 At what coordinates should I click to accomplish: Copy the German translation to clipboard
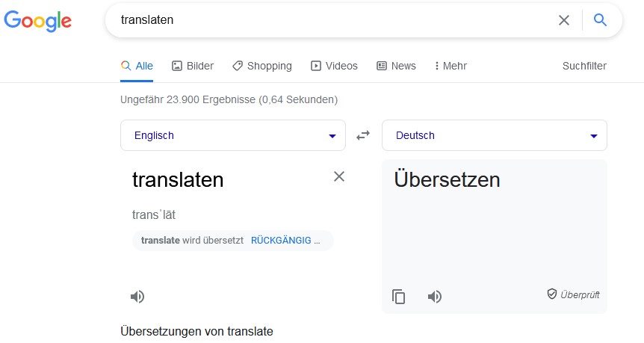click(399, 297)
